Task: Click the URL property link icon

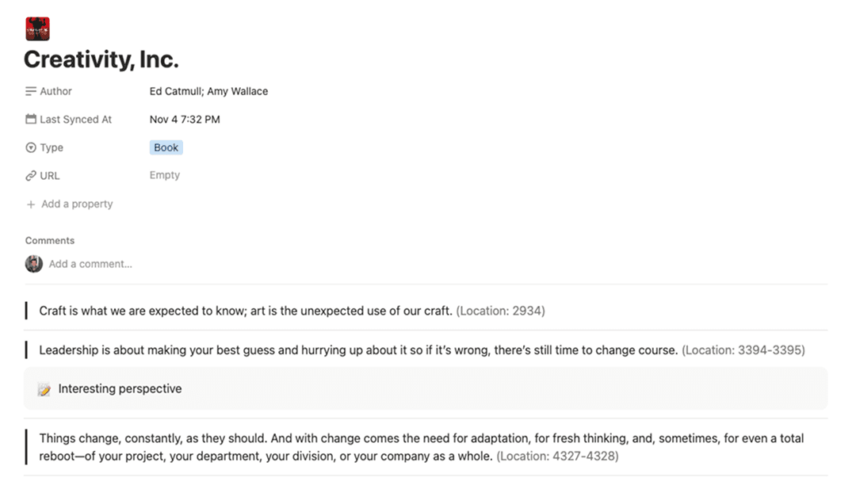Action: (31, 176)
